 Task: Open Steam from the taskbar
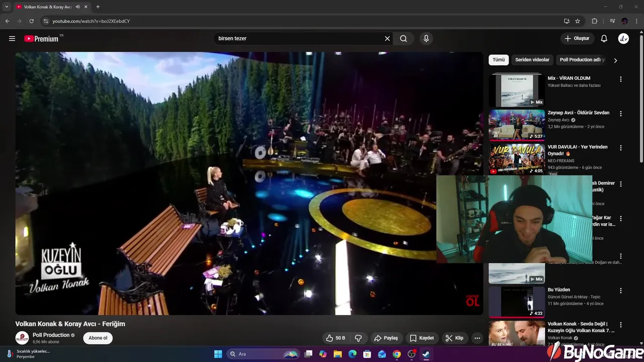[x=426, y=354]
